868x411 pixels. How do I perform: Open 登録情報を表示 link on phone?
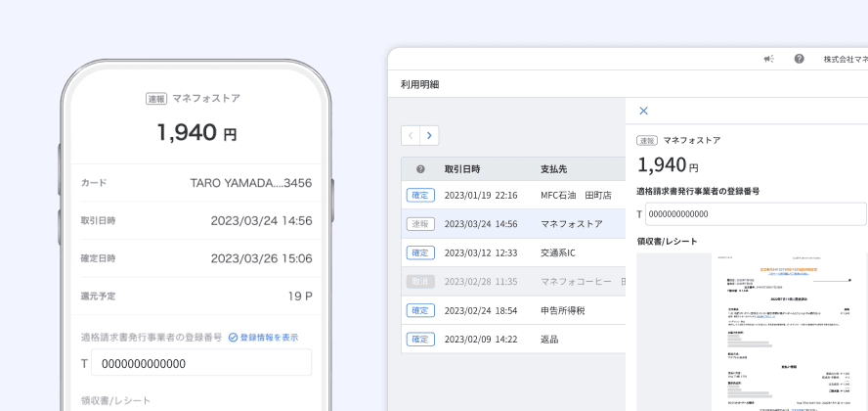pos(269,338)
